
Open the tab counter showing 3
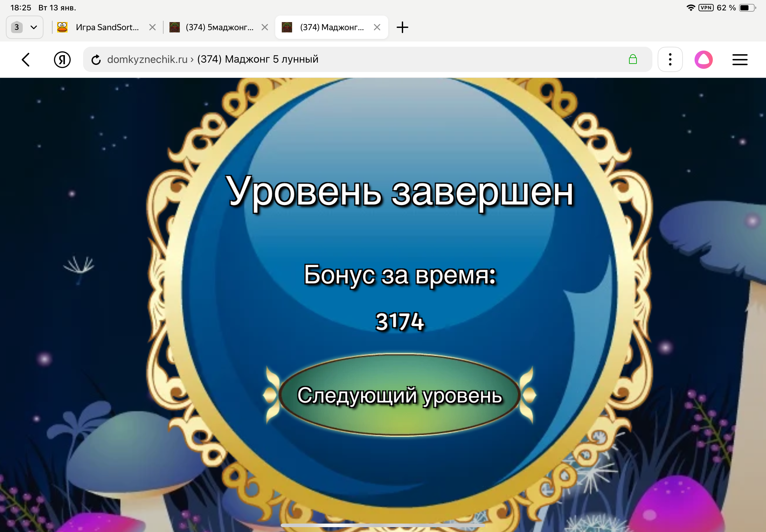point(17,27)
